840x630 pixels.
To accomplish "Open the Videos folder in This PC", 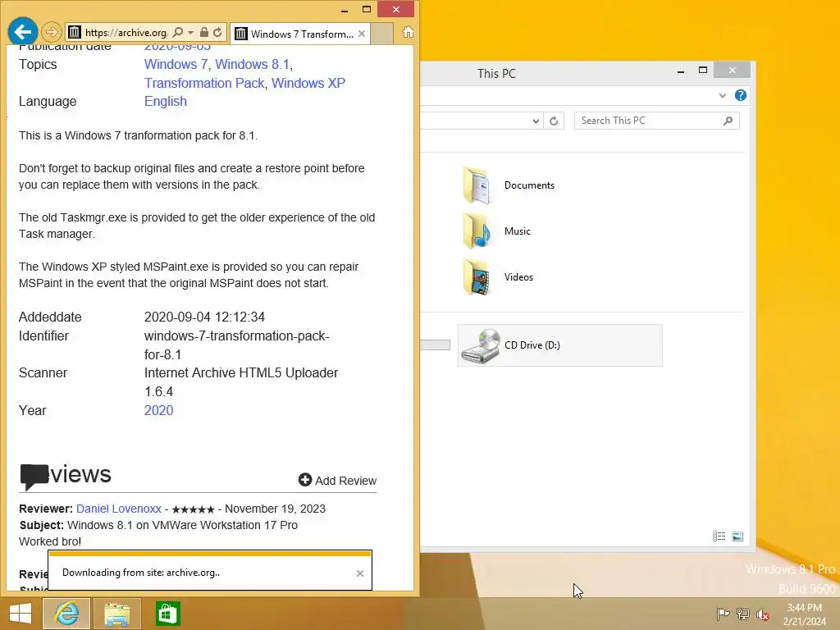I will click(498, 277).
